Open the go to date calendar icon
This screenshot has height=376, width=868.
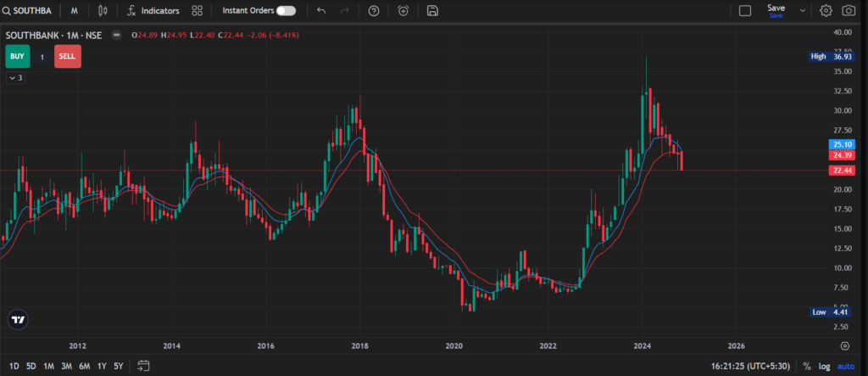pyautogui.click(x=143, y=366)
